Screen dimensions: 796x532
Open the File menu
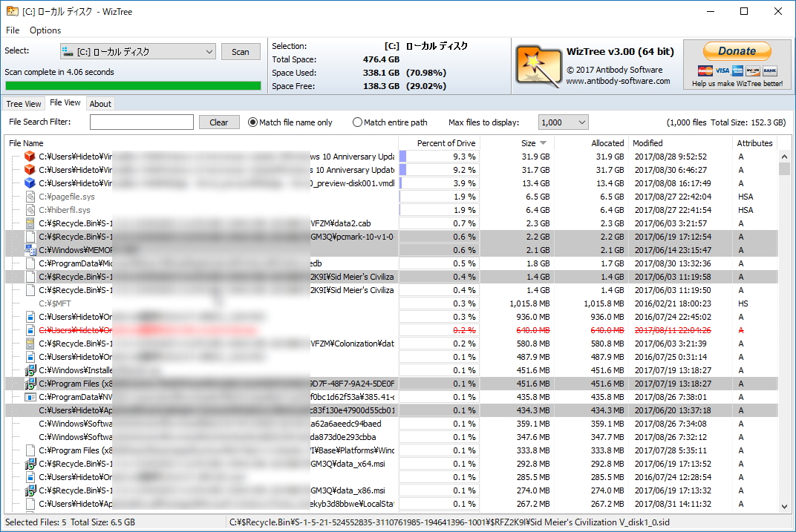[13, 30]
